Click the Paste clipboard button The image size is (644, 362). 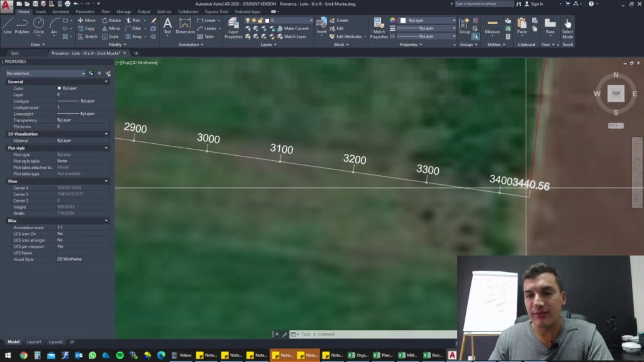[x=522, y=26]
